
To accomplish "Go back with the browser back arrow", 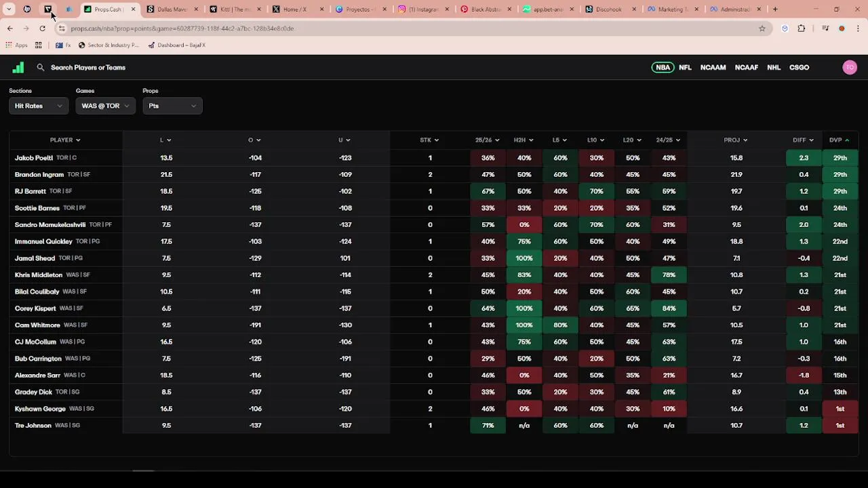I will tap(10, 28).
